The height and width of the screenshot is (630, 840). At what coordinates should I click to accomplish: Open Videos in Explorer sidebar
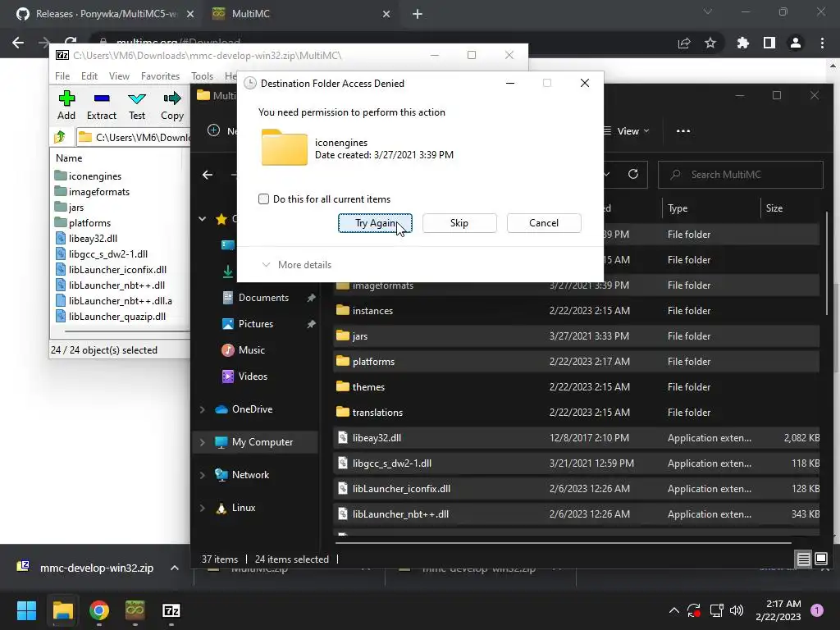253,377
